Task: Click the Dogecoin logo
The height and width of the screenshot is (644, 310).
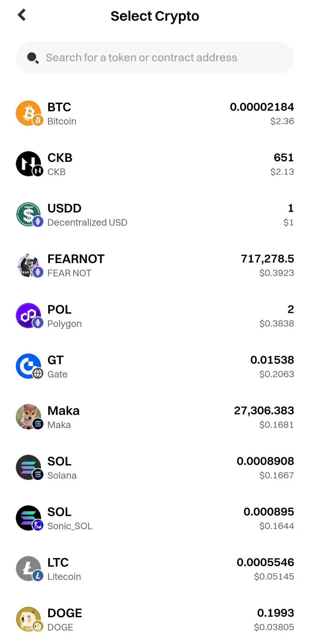Action: (x=28, y=619)
